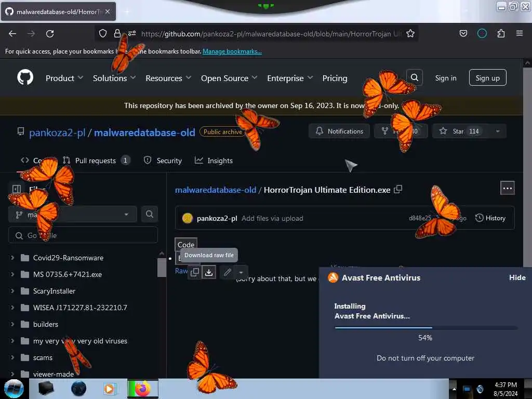The height and width of the screenshot is (399, 532).
Task: Copy raw file contents icon
Action: coord(195,272)
